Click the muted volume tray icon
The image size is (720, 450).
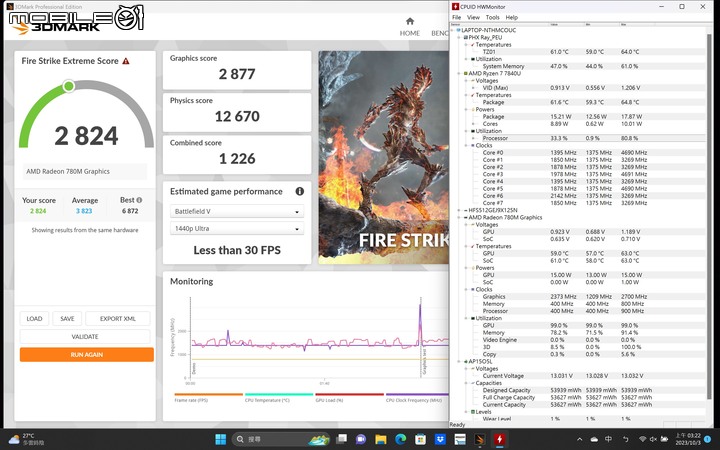(653, 439)
